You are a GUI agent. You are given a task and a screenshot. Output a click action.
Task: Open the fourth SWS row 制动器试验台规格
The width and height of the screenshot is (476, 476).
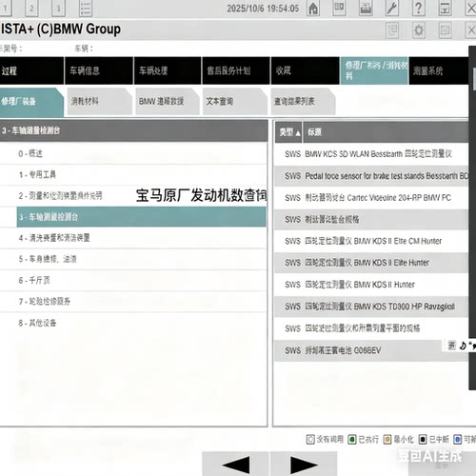point(371,219)
